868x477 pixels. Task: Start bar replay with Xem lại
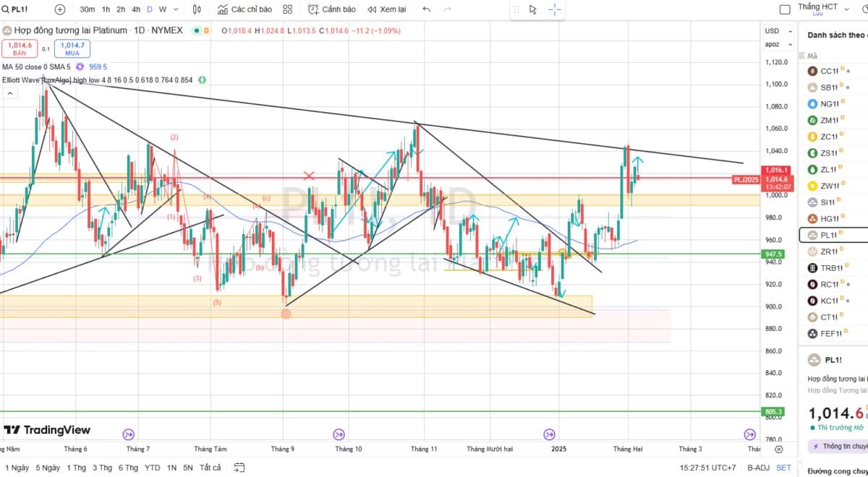pos(387,9)
